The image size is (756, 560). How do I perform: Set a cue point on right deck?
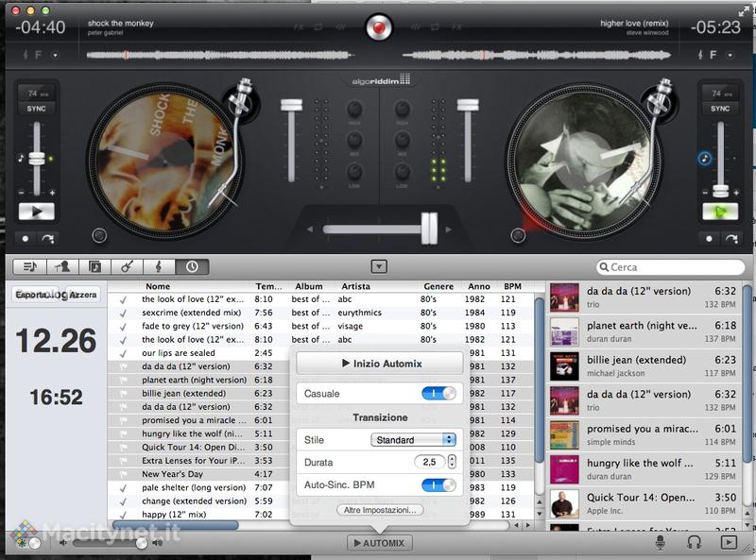[x=709, y=239]
